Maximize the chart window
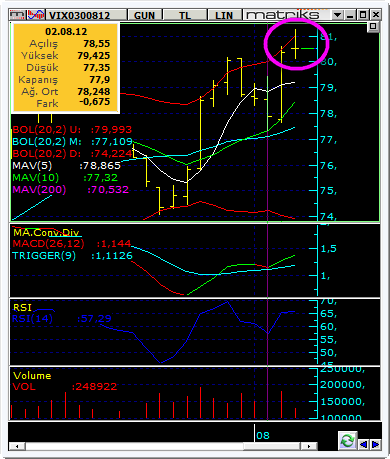The height and width of the screenshot is (459, 390). [x=363, y=15]
